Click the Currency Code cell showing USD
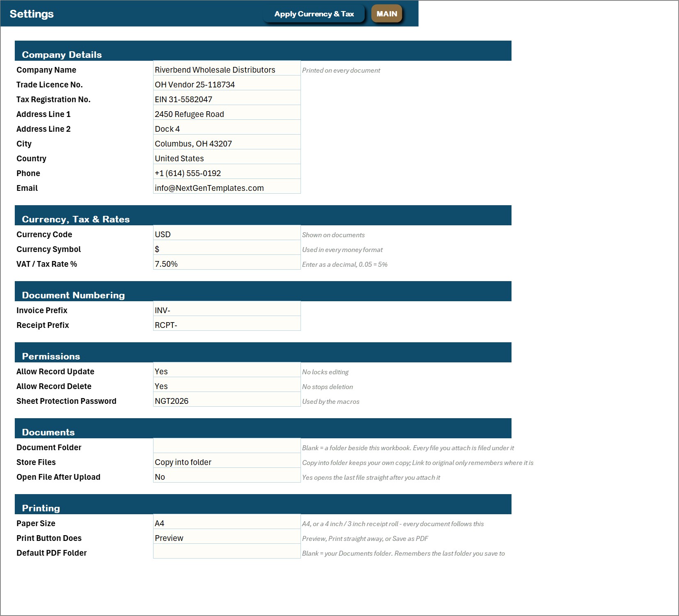The image size is (679, 616). pyautogui.click(x=227, y=233)
